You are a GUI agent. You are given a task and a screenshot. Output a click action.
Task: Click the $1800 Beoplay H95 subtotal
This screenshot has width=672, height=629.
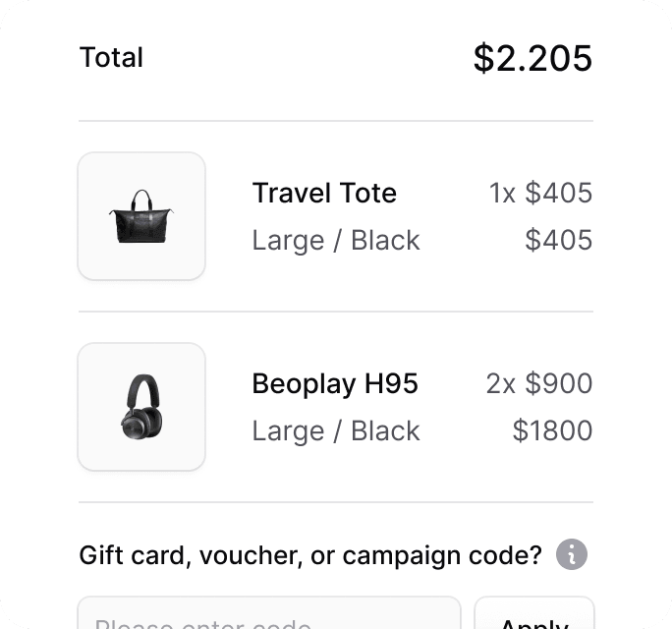553,431
